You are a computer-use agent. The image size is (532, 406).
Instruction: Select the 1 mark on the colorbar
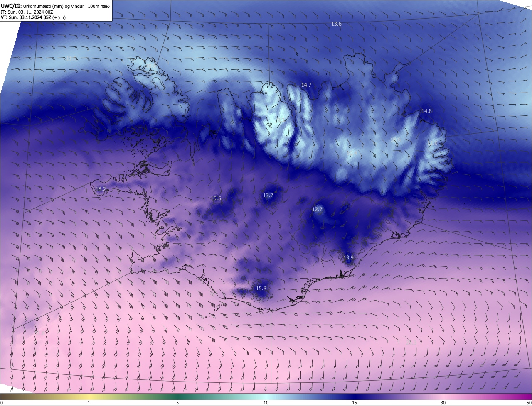click(89, 403)
